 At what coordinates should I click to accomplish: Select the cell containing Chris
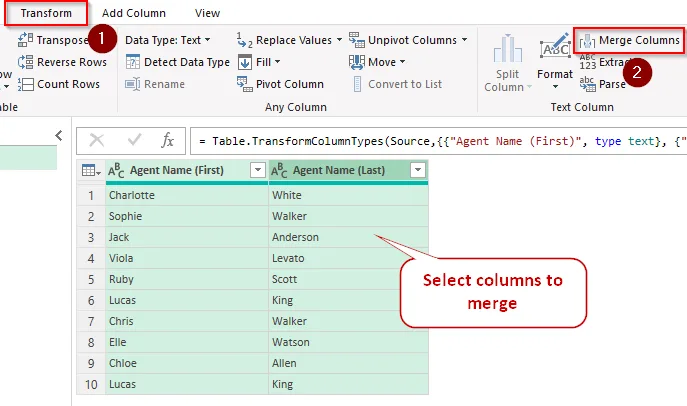click(187, 321)
